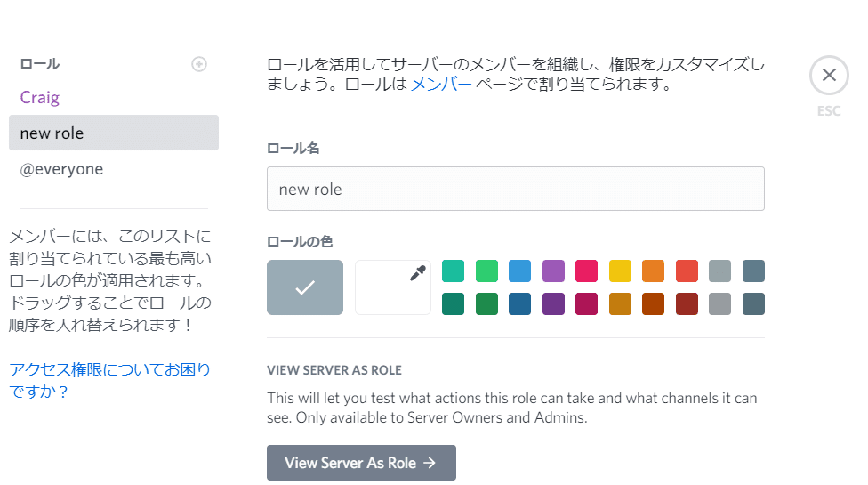Pick the dark purple color swatch
Screen dimensions: 868x485
click(x=553, y=304)
